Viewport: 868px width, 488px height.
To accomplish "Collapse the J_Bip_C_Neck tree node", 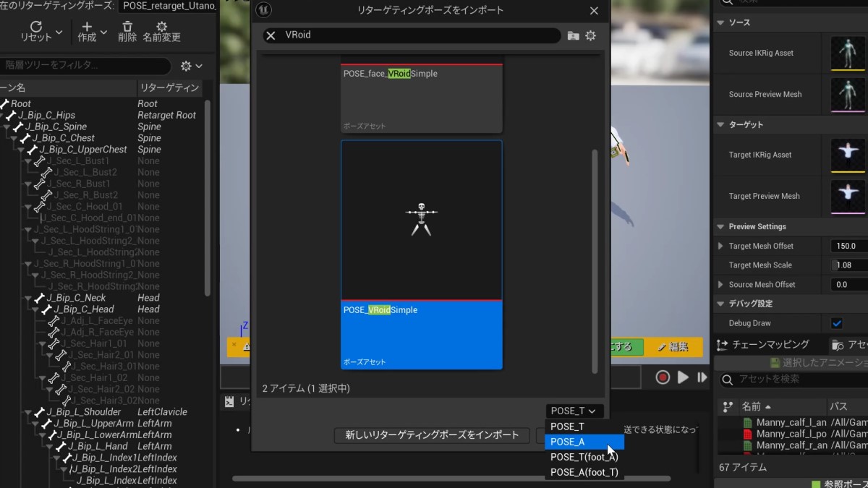I will pos(28,298).
